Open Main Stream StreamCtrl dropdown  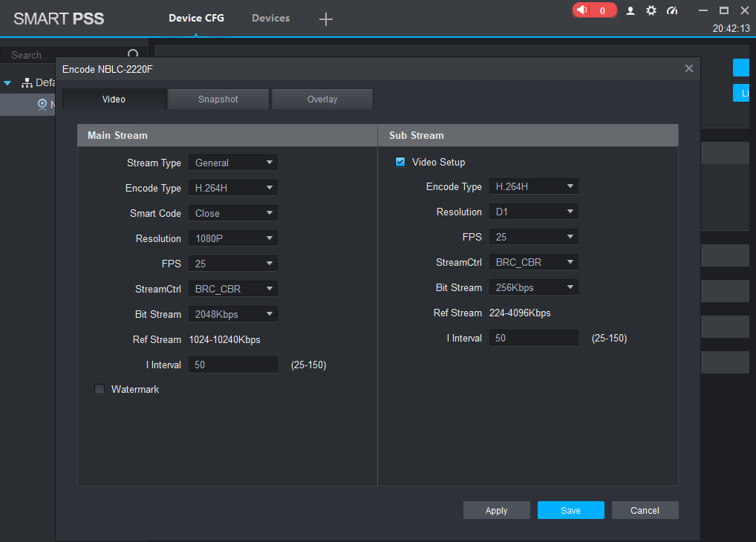point(233,288)
